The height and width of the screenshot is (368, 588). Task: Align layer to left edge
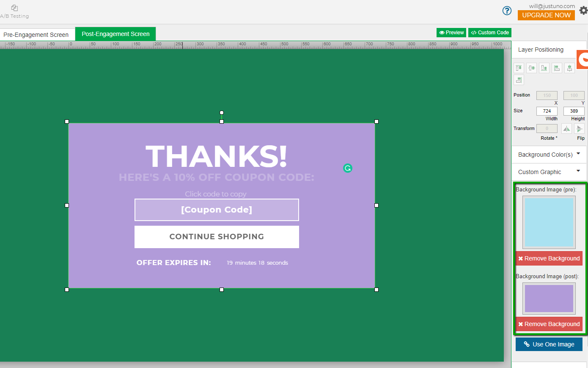point(557,68)
